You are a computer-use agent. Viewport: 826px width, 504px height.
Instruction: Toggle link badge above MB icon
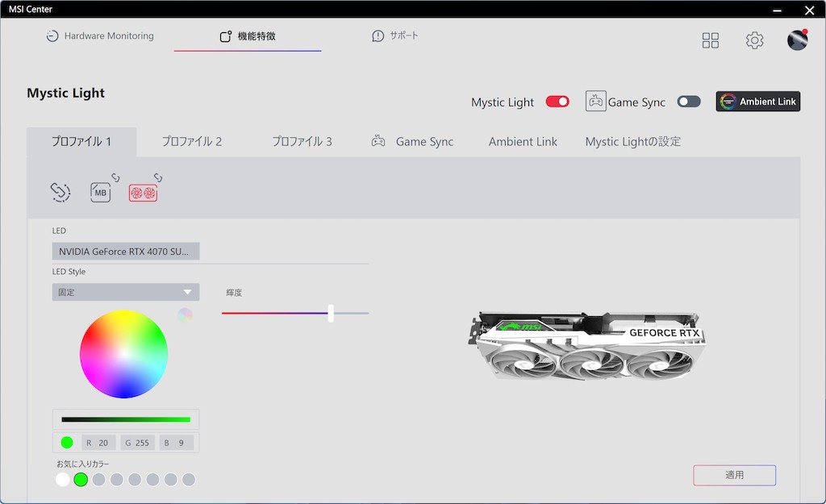[115, 177]
